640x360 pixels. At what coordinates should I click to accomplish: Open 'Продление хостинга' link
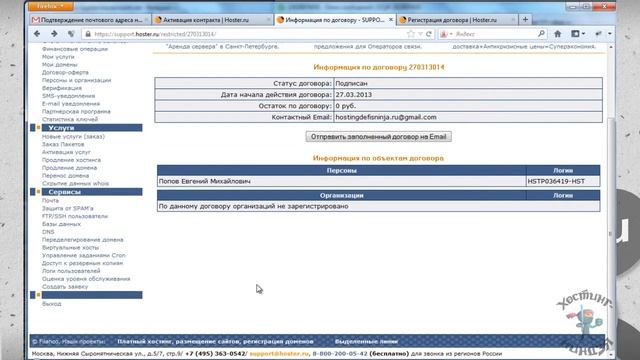pos(71,160)
